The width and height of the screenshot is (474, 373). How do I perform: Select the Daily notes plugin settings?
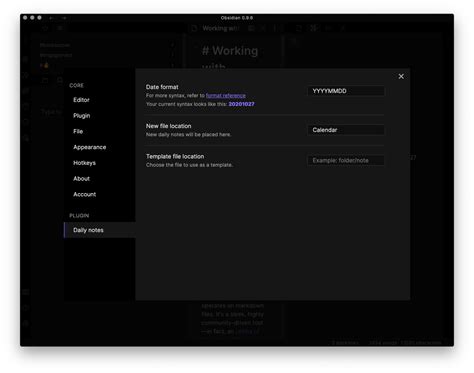(100, 230)
